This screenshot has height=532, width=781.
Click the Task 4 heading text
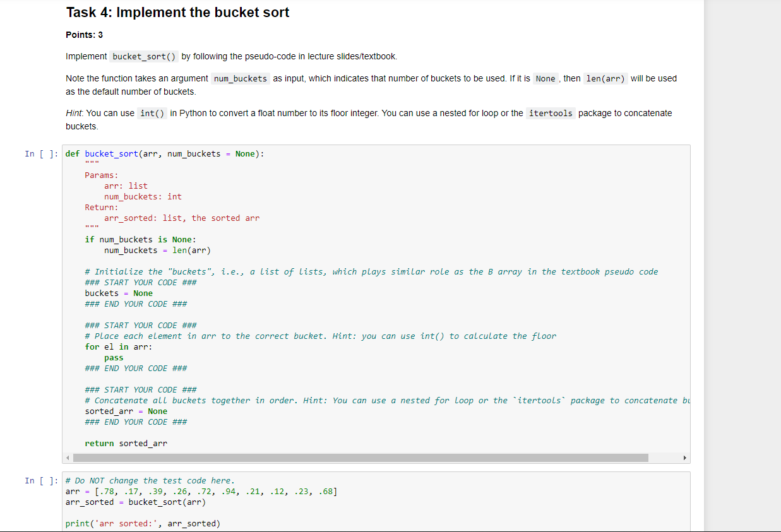[177, 13]
